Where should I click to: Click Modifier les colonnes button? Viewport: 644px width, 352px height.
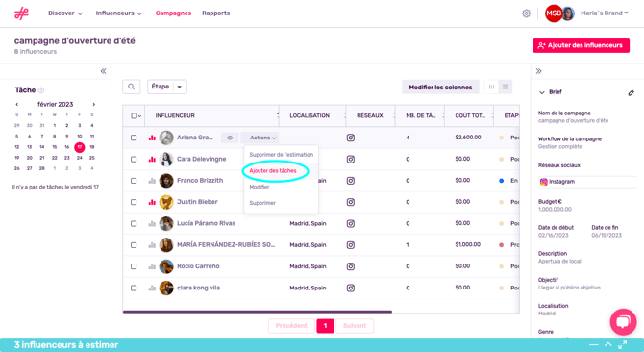440,88
